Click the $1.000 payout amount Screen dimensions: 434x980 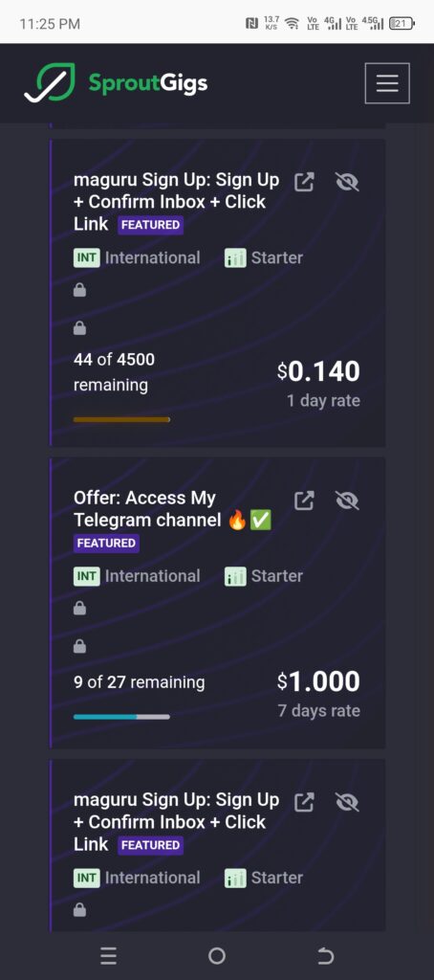pos(318,681)
